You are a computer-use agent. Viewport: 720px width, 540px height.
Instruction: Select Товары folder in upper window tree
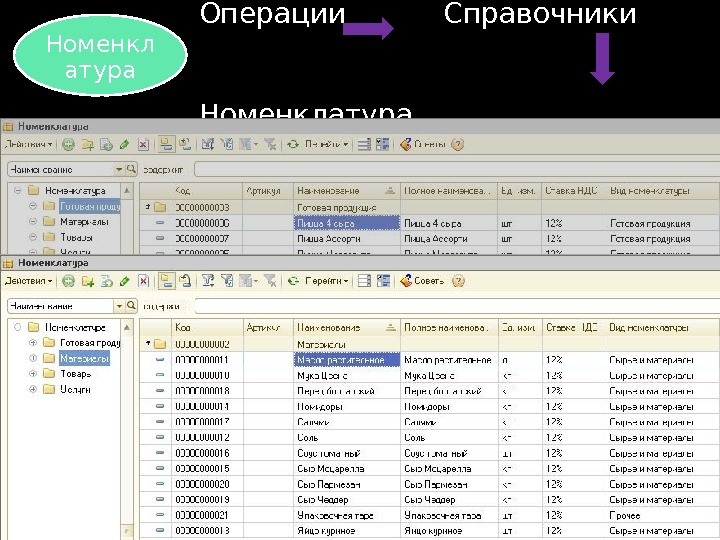[x=76, y=237]
